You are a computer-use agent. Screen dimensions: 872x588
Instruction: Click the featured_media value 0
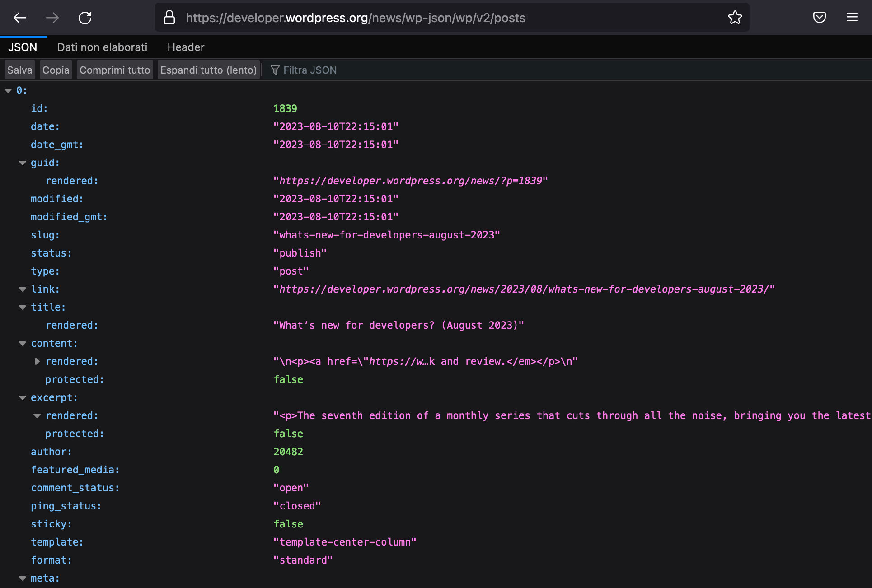(x=276, y=470)
